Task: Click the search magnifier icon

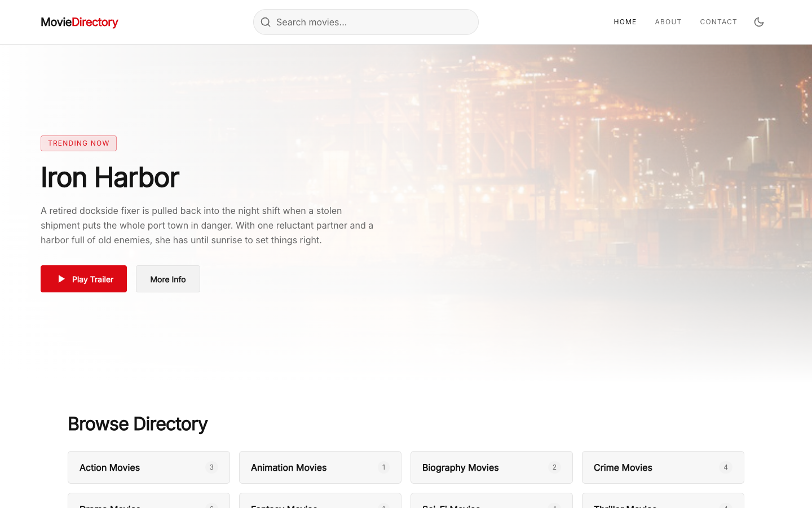Action: point(266,22)
